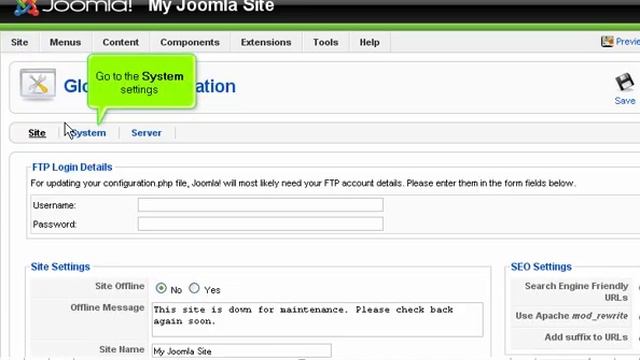Click the Offline Message label
The image size is (640, 360).
pos(107,307)
